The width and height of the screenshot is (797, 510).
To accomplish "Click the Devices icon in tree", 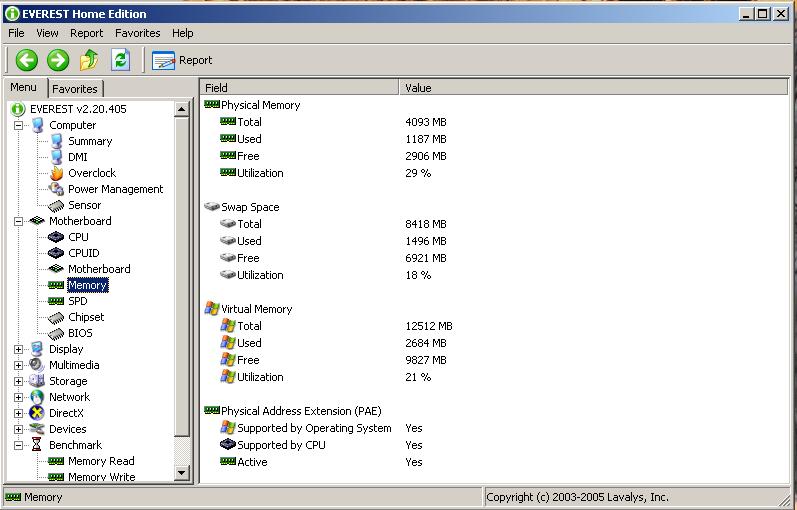I will pyautogui.click(x=37, y=429).
